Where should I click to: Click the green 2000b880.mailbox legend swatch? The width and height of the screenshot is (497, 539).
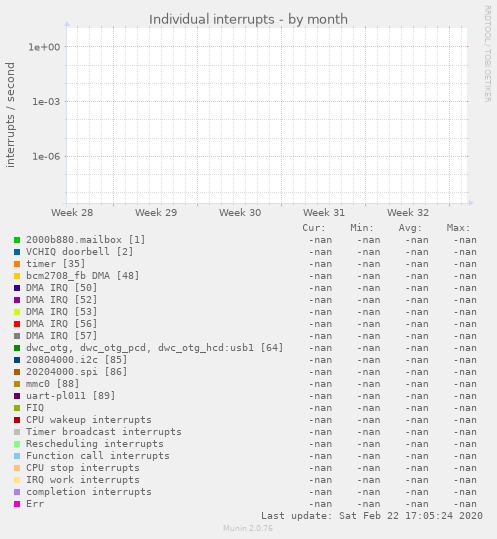click(x=17, y=240)
